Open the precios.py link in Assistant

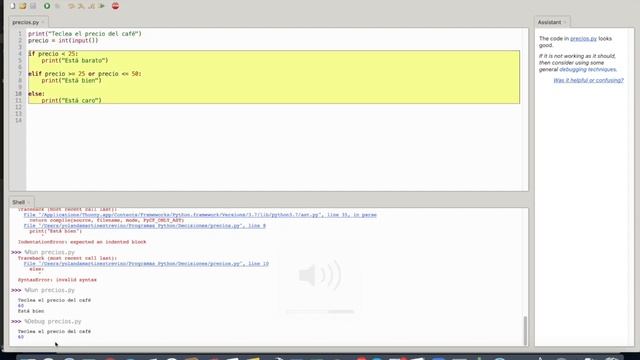click(583, 38)
